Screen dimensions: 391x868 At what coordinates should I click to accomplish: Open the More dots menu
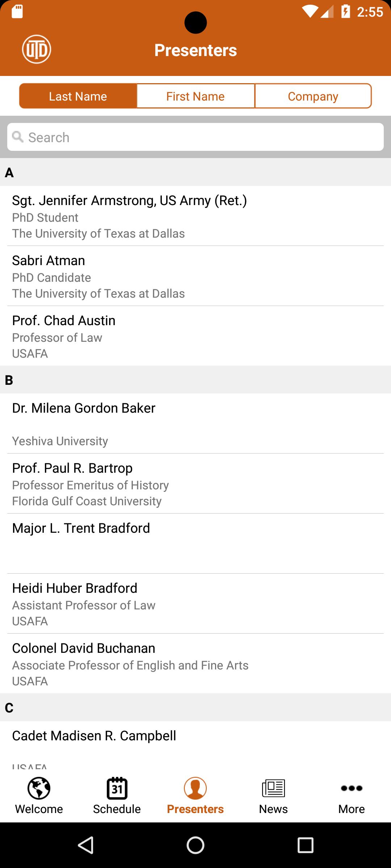pos(352,788)
